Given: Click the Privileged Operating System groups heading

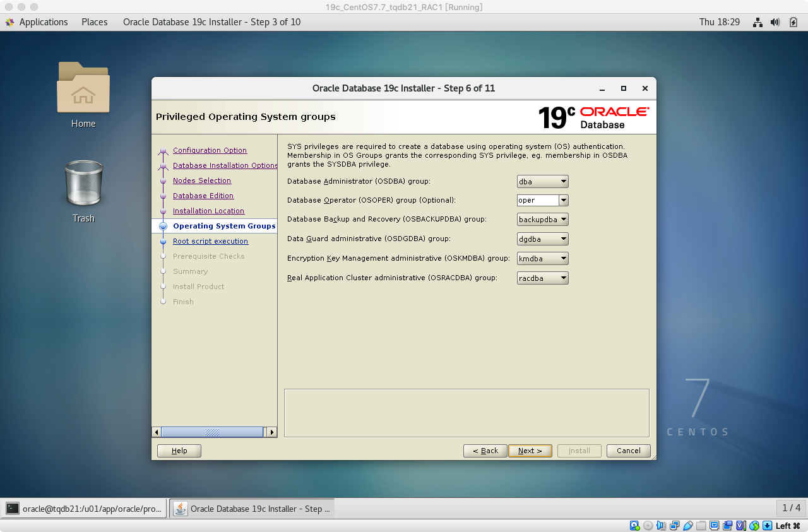Looking at the screenshot, I should click(x=246, y=117).
